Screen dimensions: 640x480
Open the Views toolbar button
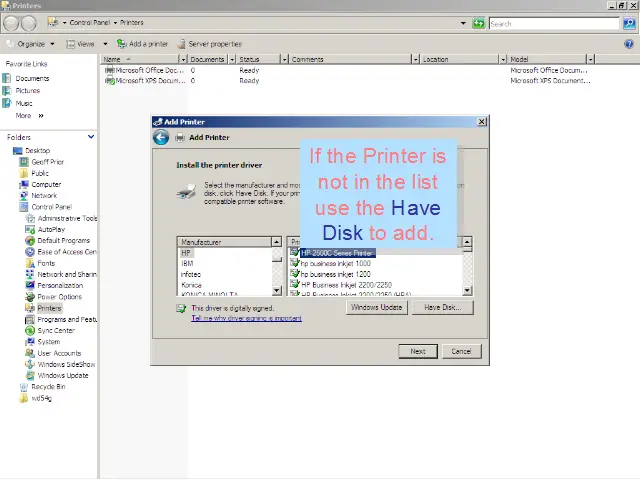pyautogui.click(x=81, y=44)
